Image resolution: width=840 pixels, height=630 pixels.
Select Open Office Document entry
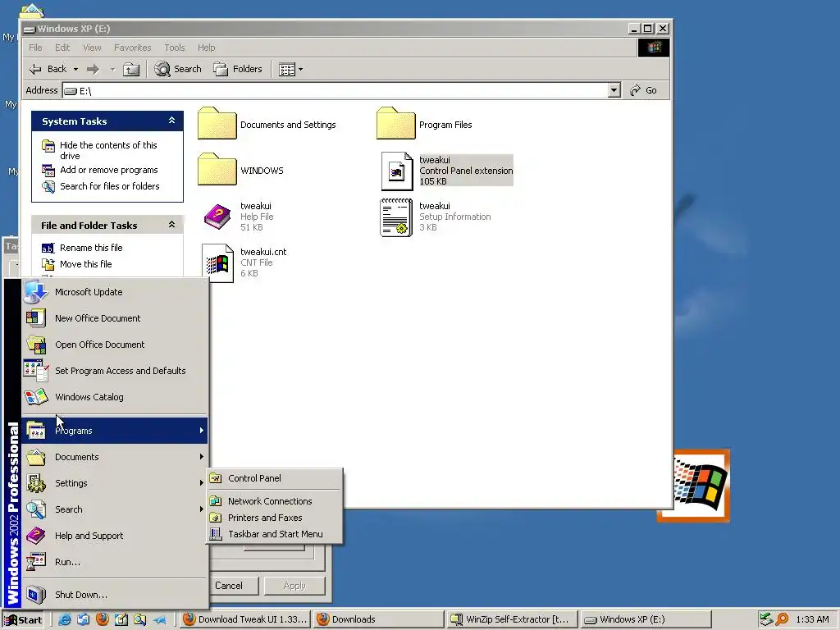(x=115, y=345)
